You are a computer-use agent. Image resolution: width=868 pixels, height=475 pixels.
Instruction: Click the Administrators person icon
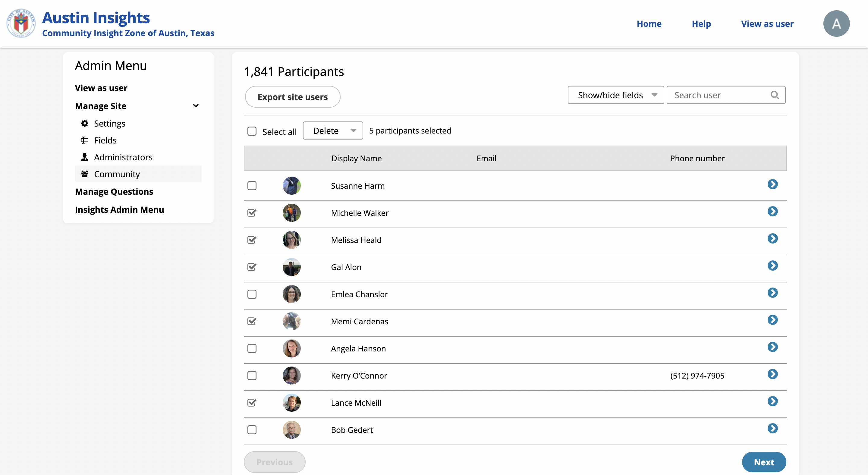[x=85, y=157]
